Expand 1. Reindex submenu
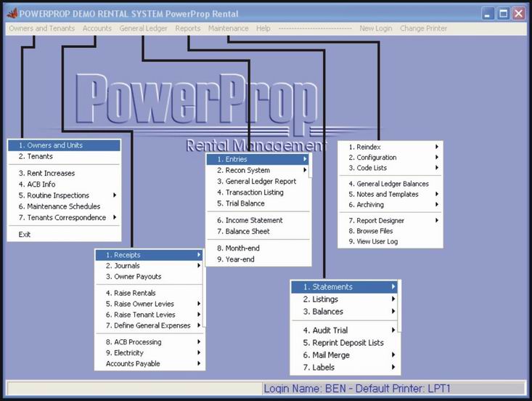Screen dimensions: 532x401 (390, 147)
